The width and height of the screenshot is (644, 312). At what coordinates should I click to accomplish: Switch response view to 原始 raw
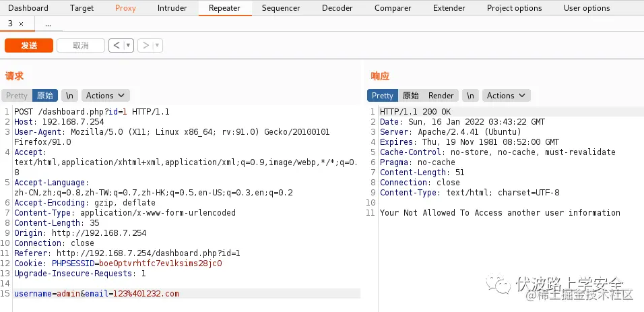tap(411, 96)
